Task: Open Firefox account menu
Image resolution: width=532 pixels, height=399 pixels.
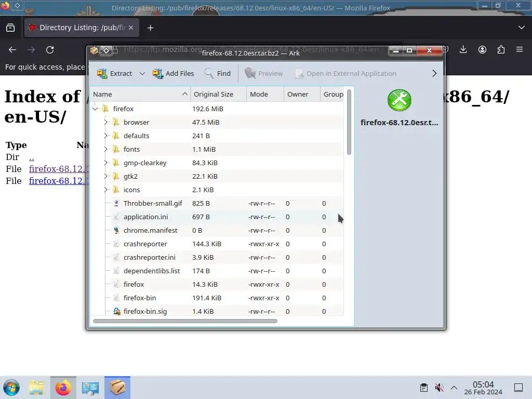Action: (x=482, y=50)
